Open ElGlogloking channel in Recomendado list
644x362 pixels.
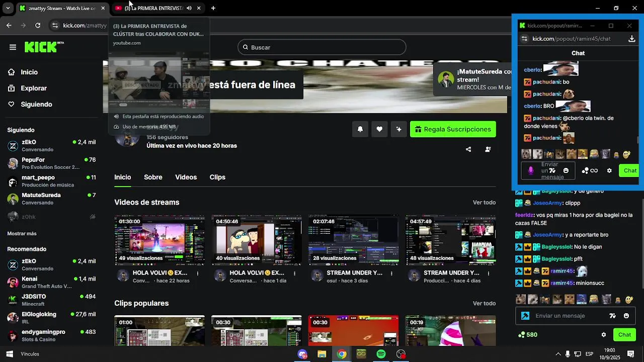click(51, 317)
